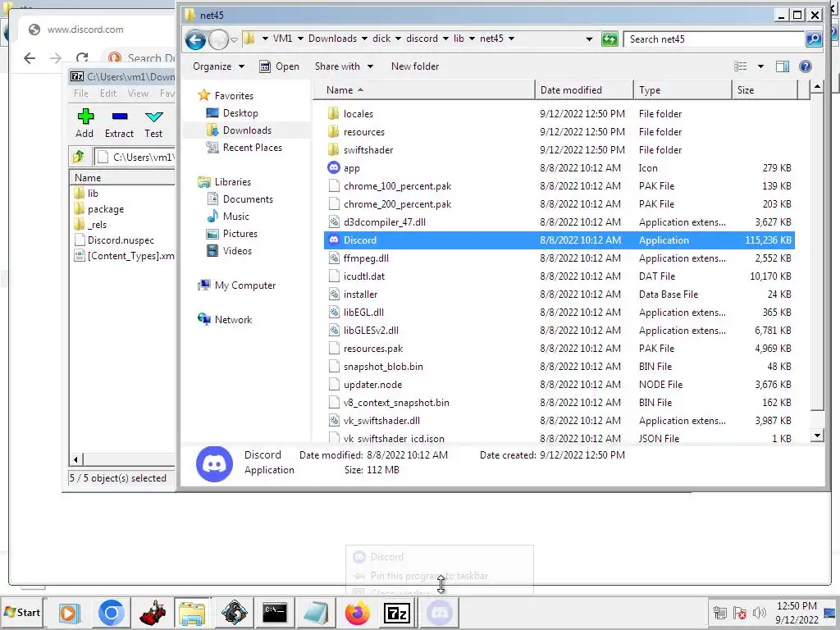Open the Share with dropdown
The image size is (840, 630).
(344, 66)
